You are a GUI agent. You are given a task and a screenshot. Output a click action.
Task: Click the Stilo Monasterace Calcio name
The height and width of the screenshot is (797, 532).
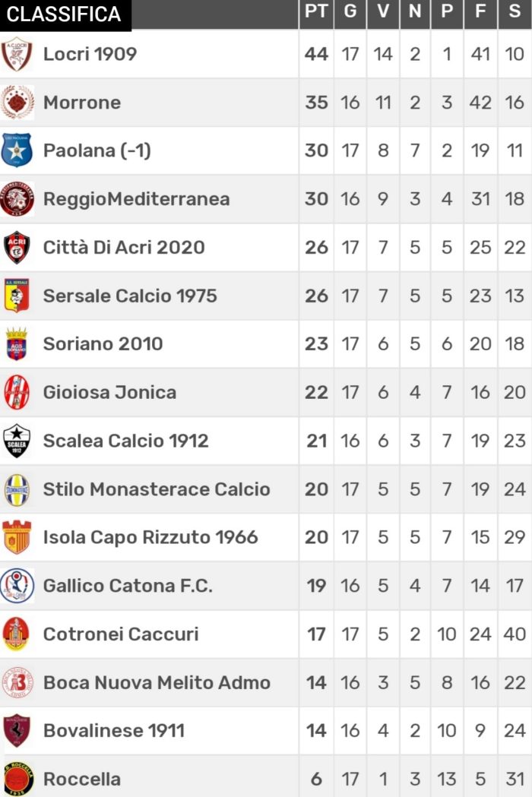tap(157, 489)
